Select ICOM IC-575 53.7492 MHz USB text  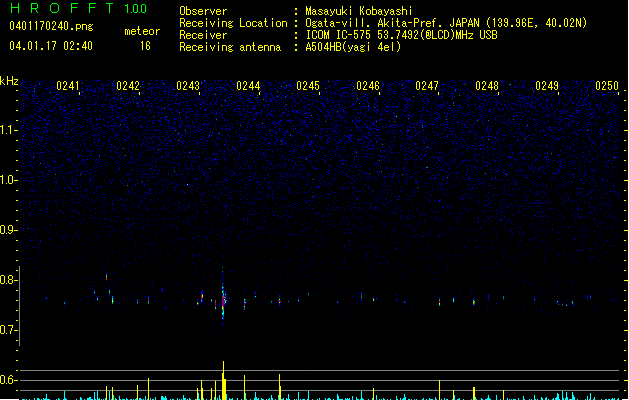click(x=401, y=35)
